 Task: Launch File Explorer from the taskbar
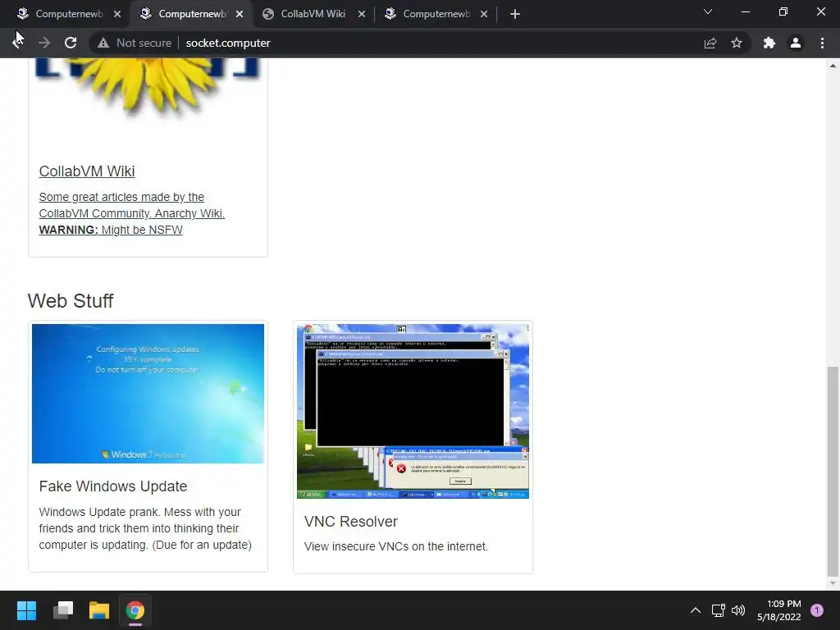click(x=99, y=610)
